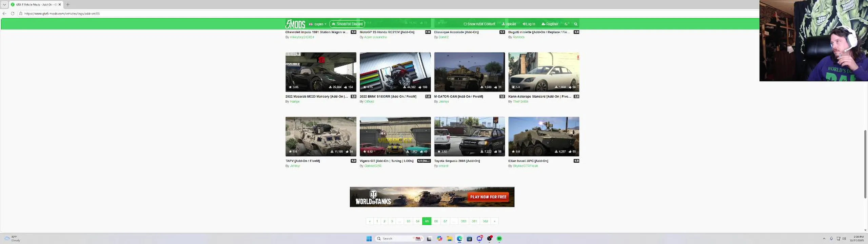This screenshot has width=868, height=244.
Task: Open the Toyota Sequoia 2004 thumbnail
Action: [x=469, y=136]
